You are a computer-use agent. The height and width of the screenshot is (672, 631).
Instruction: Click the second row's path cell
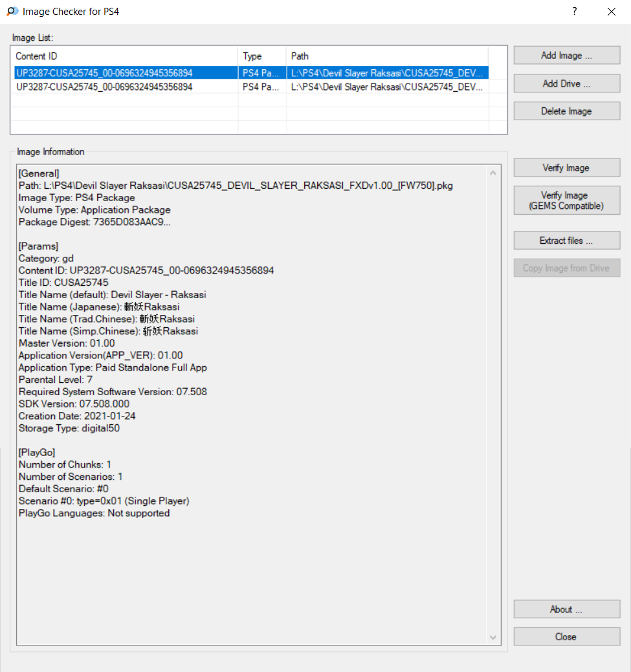point(387,87)
